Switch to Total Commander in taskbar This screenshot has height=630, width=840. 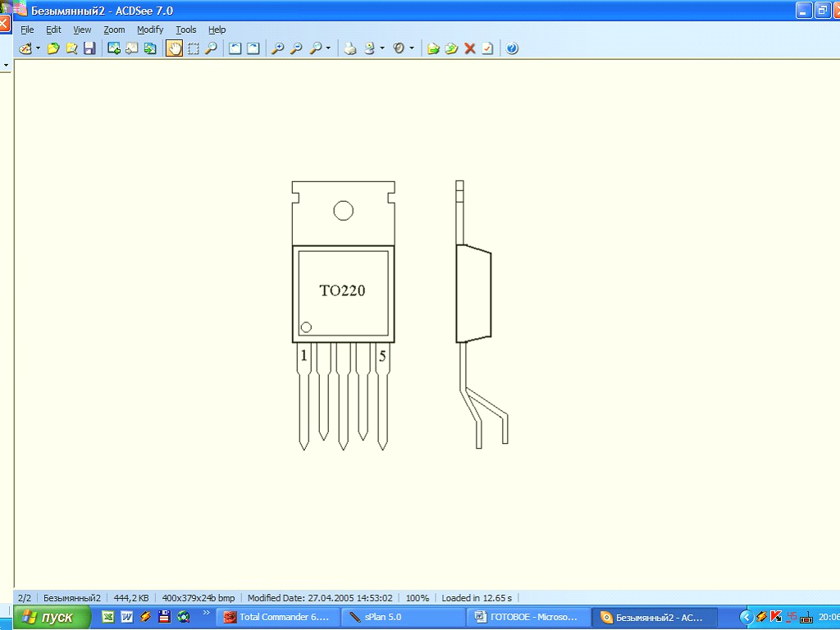[x=276, y=617]
